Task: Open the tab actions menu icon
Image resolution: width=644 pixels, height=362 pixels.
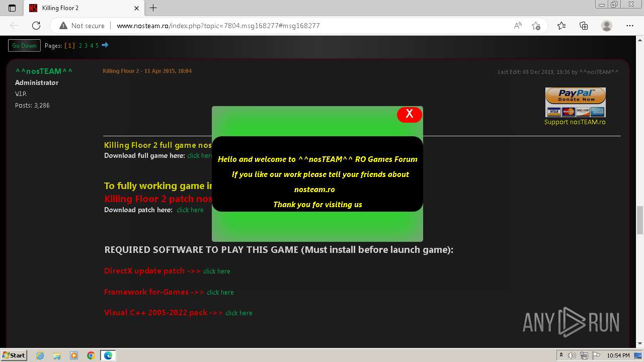Action: [12, 8]
